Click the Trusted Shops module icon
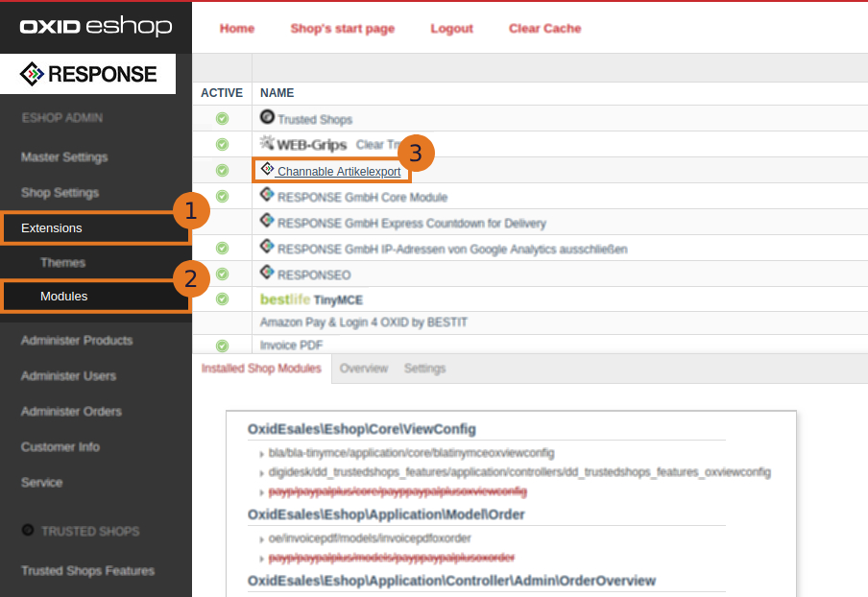868x597 pixels. (x=267, y=117)
